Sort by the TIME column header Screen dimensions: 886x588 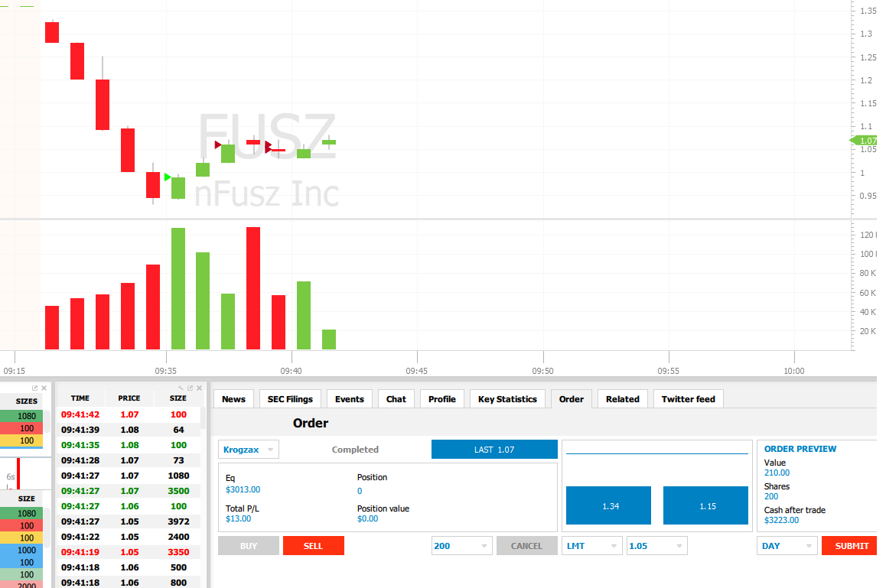tap(80, 398)
